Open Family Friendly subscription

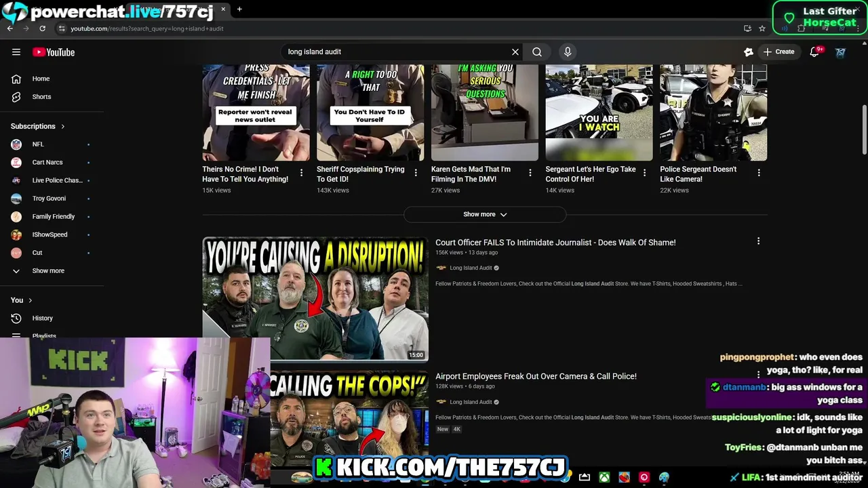pyautogui.click(x=54, y=217)
